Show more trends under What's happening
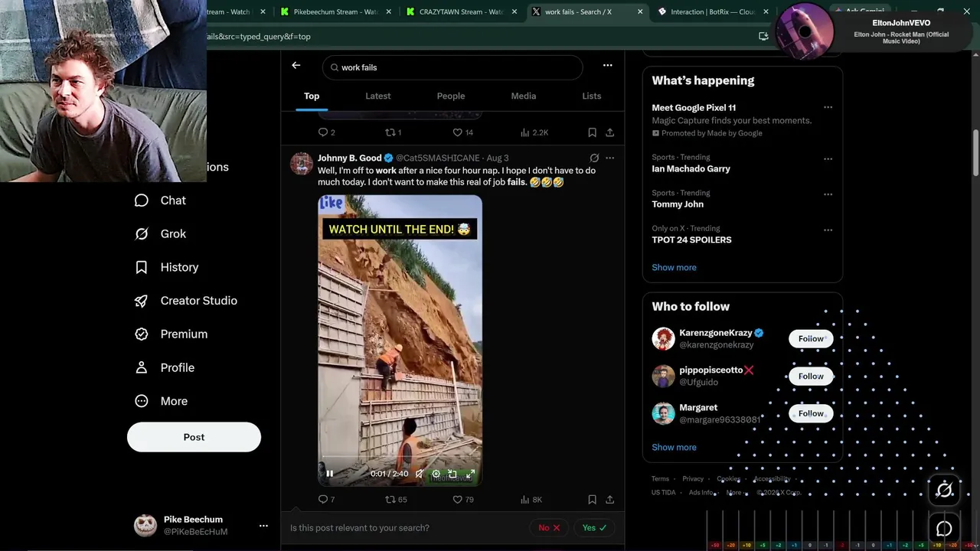Viewport: 980px width, 551px height. coord(674,267)
